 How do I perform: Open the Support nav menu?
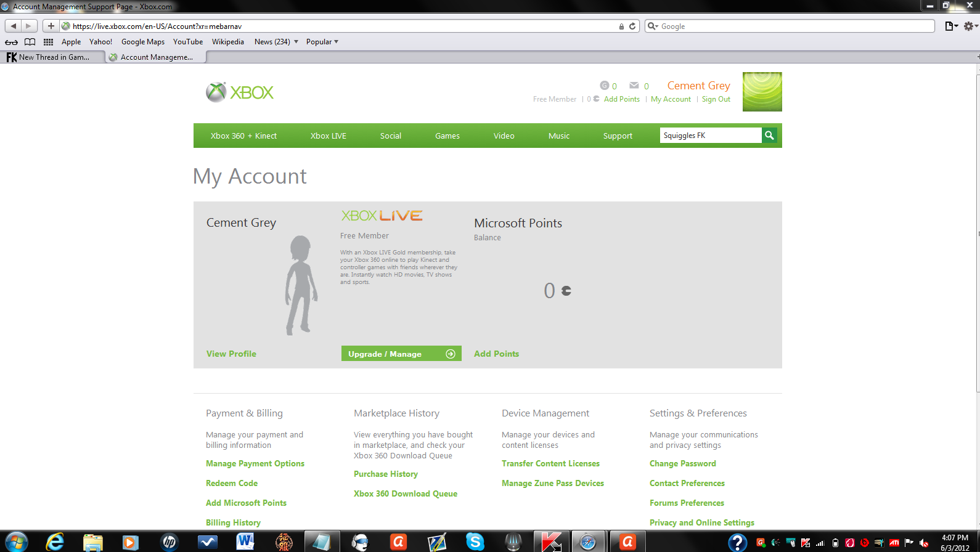point(618,136)
